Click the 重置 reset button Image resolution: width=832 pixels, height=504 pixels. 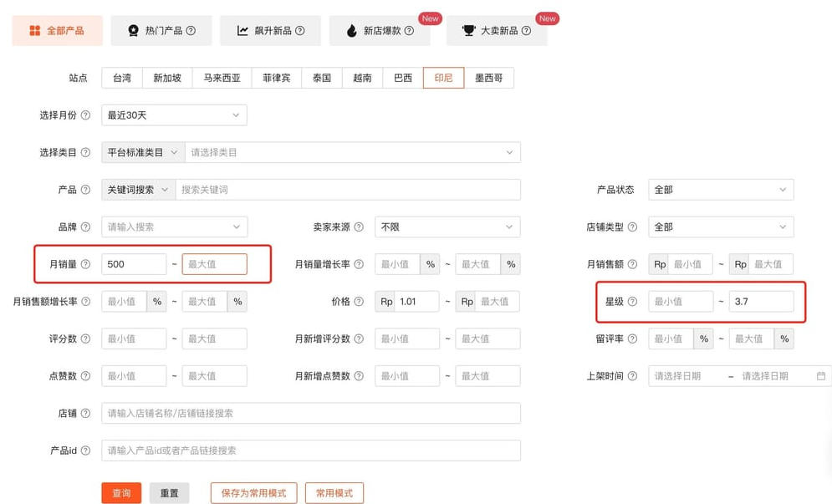(x=169, y=493)
